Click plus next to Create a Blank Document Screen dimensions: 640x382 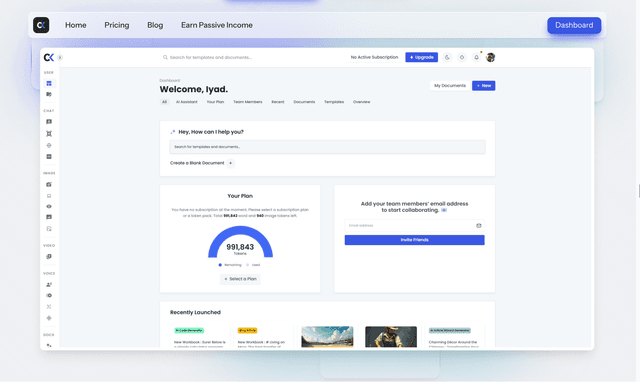tap(231, 163)
